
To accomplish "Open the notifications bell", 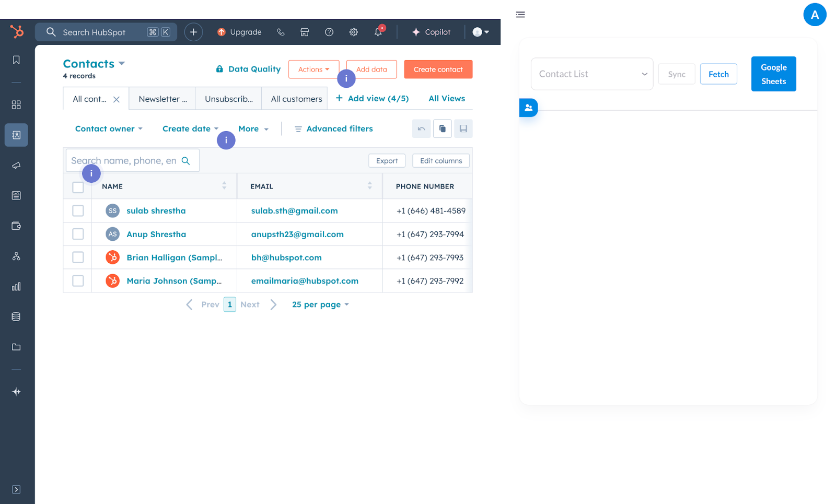I will [378, 32].
